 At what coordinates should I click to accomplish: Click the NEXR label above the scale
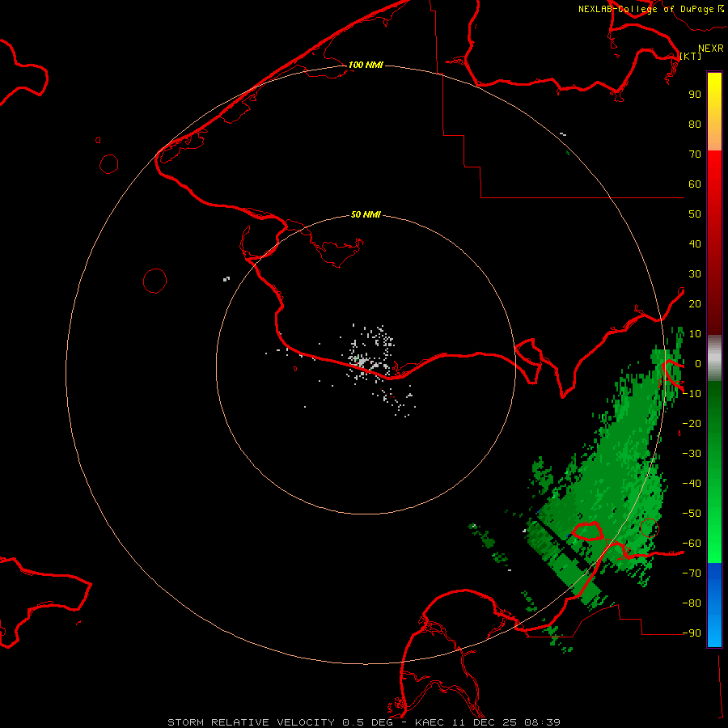(711, 49)
